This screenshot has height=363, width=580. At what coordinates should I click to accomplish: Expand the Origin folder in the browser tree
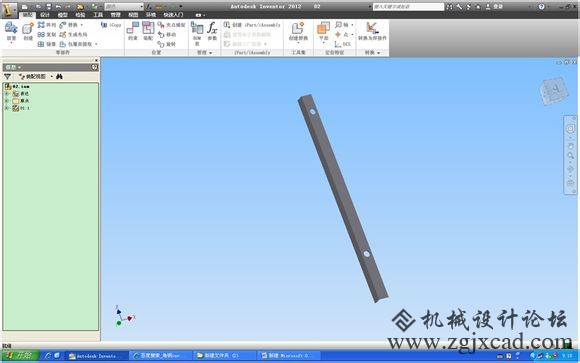6,101
